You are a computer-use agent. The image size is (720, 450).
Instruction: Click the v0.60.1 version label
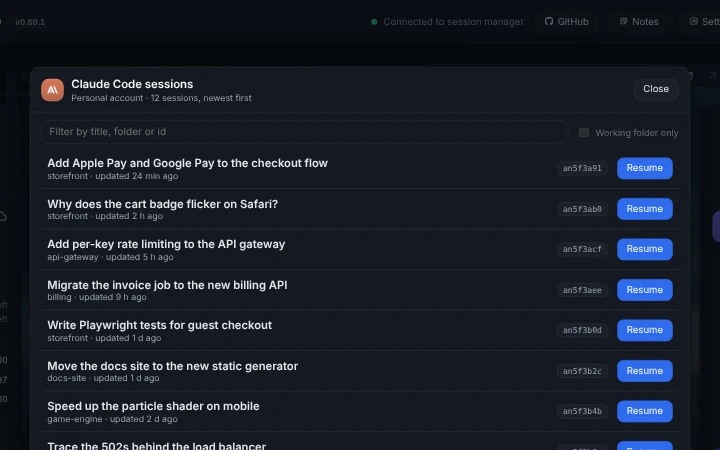pyautogui.click(x=30, y=22)
